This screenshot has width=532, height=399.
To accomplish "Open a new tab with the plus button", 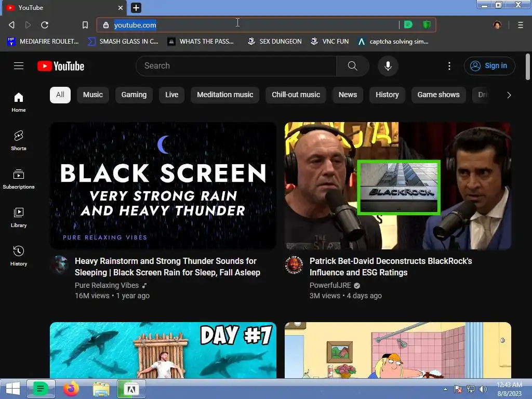I will point(136,8).
